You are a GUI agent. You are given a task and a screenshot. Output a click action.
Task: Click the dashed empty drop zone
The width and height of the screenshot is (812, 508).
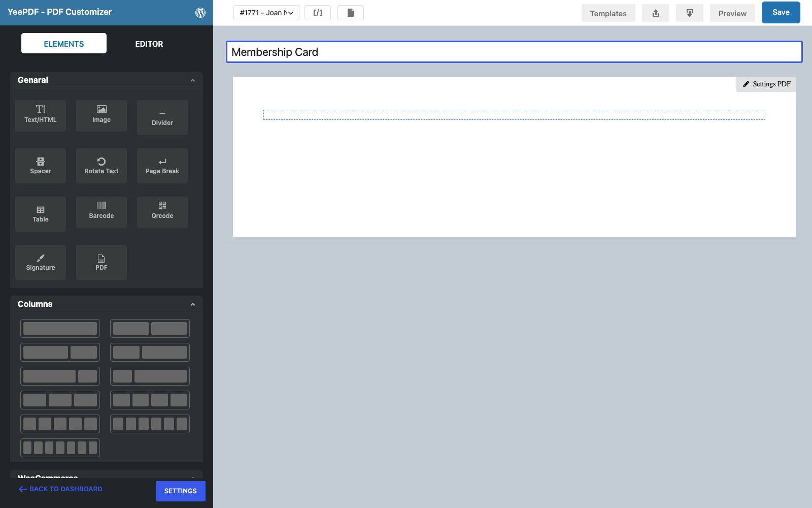click(514, 115)
